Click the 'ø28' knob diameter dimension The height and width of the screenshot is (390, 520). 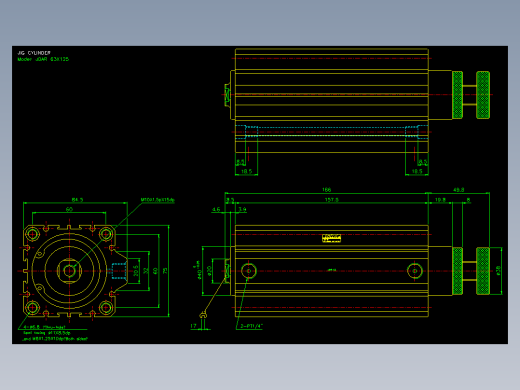pyautogui.click(x=498, y=270)
